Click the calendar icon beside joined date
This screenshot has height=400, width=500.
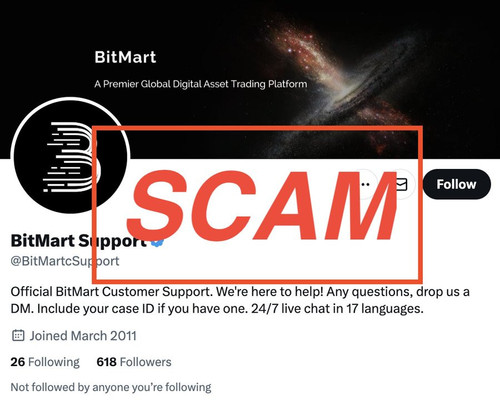[18, 335]
